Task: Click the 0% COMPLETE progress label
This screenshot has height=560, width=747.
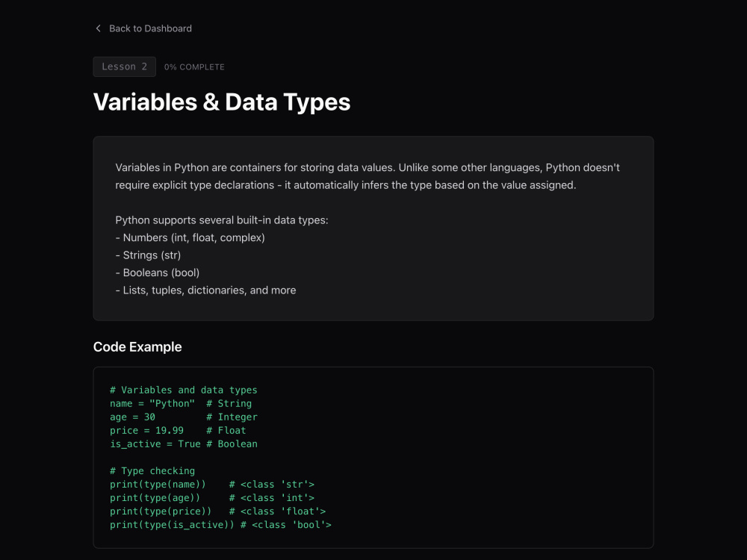Action: click(x=194, y=67)
